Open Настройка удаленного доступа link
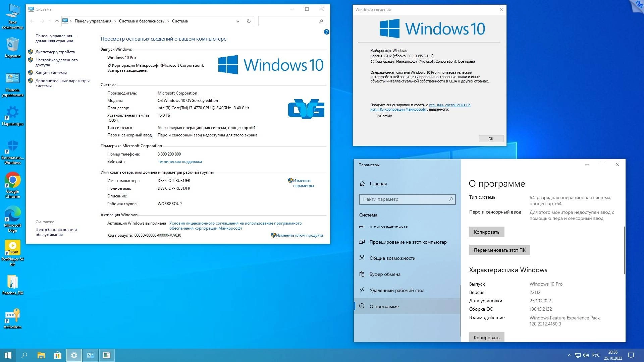 coord(56,62)
